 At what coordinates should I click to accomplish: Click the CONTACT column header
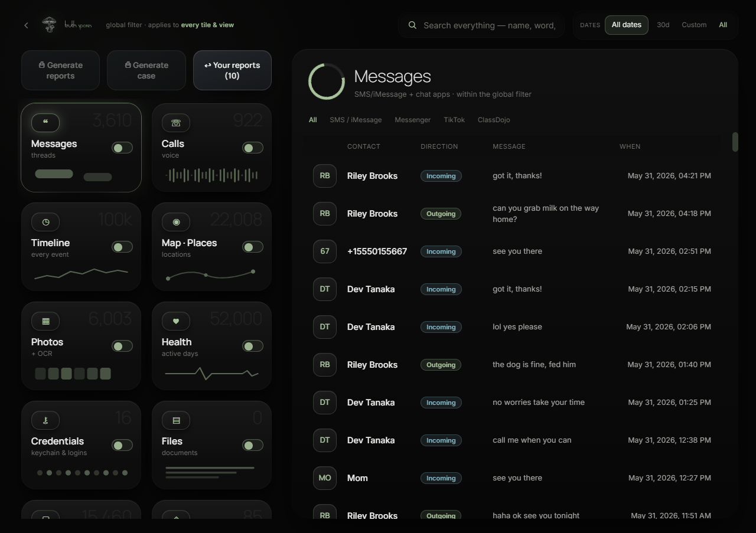click(x=364, y=146)
